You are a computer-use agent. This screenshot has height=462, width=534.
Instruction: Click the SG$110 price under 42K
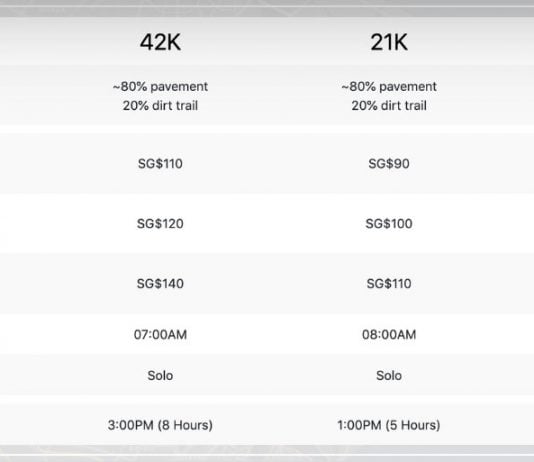[160, 164]
